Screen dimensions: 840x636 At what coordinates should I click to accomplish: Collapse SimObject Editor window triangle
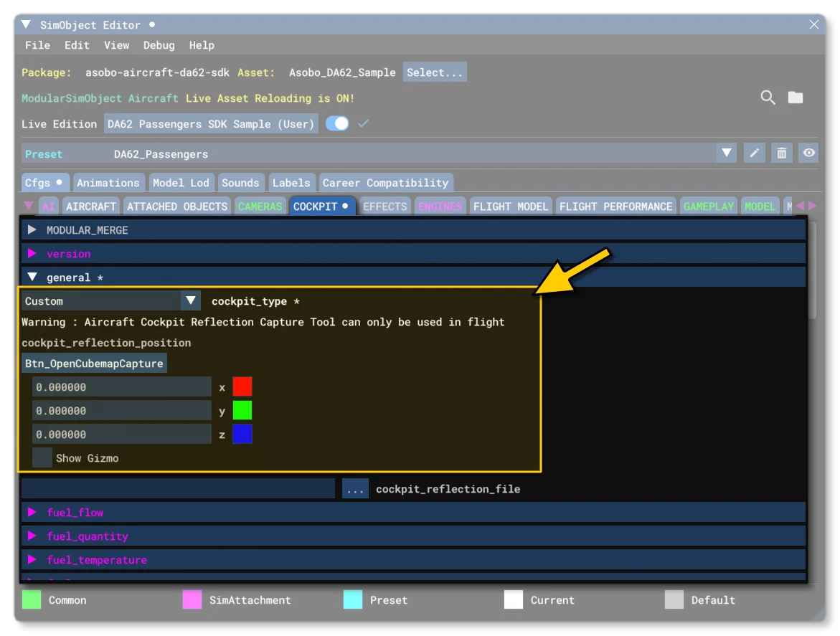tap(26, 24)
